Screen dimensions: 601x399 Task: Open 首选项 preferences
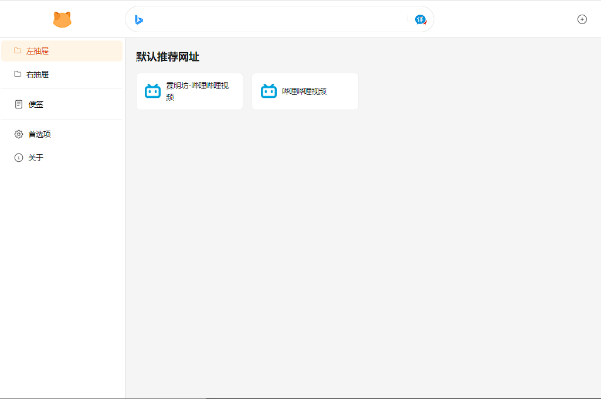tap(62, 134)
